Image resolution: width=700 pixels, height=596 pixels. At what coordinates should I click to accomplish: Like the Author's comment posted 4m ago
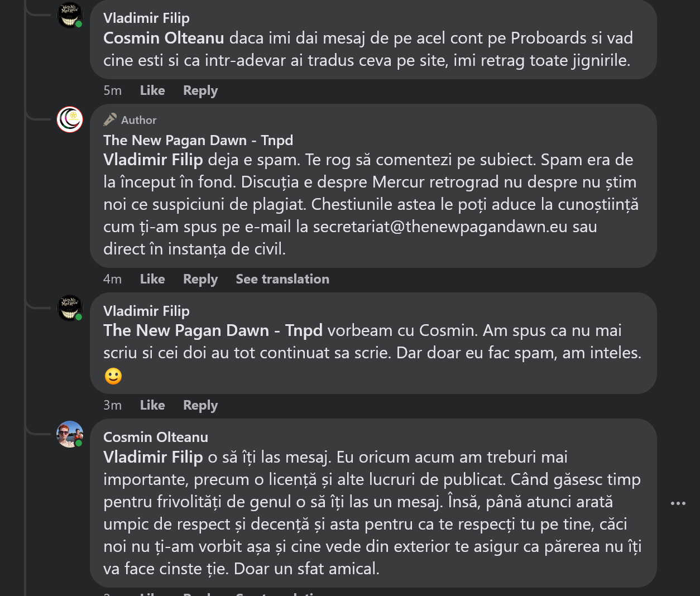(x=152, y=279)
